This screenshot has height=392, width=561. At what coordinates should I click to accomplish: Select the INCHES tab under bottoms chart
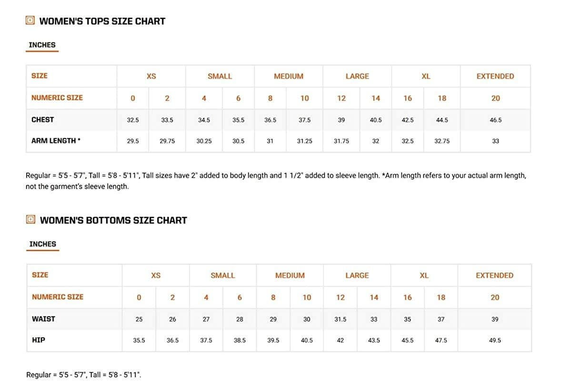click(42, 244)
